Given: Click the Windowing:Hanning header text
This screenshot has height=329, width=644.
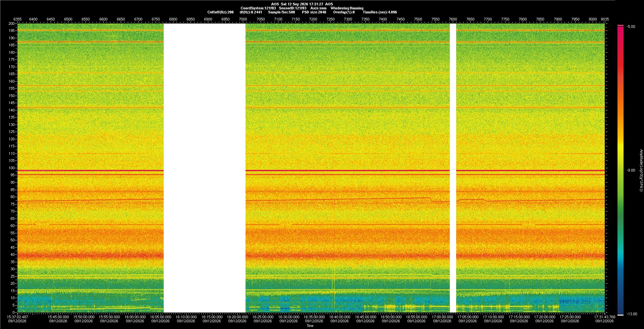Looking at the screenshot, I should [347, 8].
